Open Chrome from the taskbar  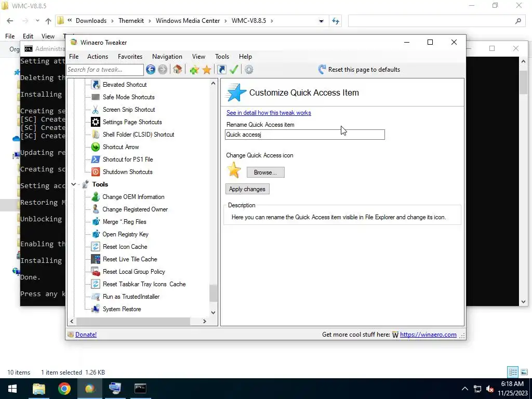pyautogui.click(x=64, y=389)
